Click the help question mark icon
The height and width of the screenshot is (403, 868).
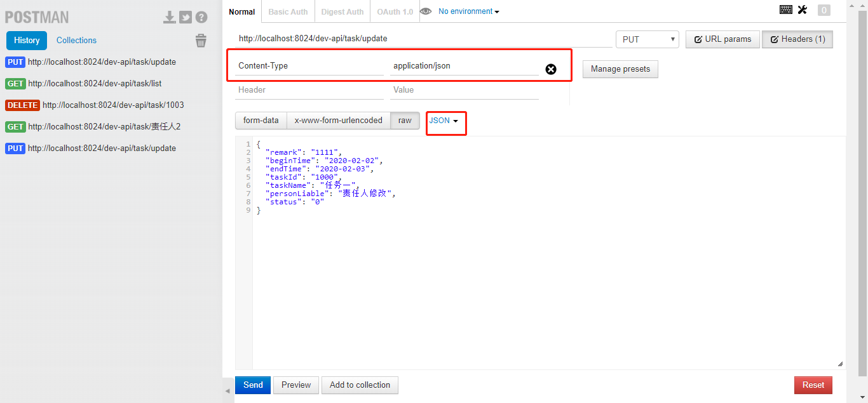click(201, 17)
